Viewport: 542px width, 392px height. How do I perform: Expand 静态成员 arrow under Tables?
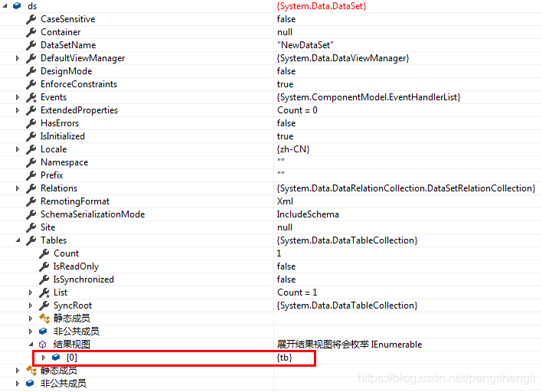tap(31, 318)
